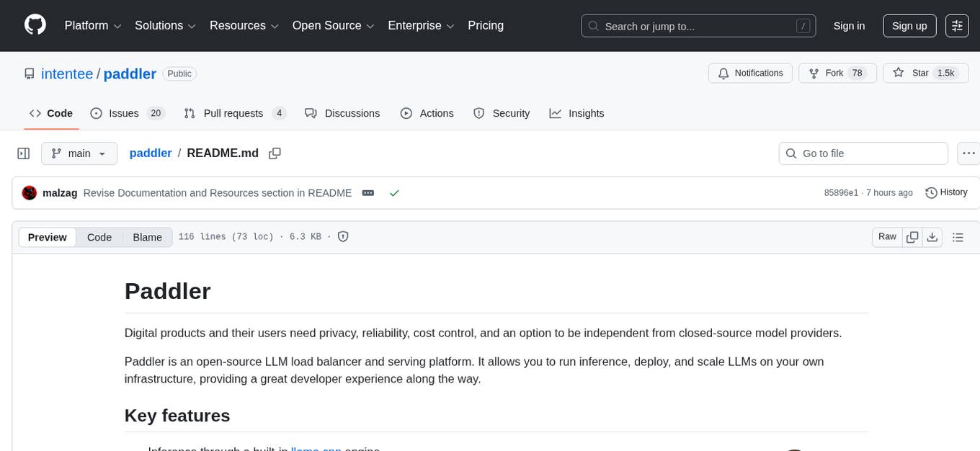Collapse the file tree side panel
980x451 pixels.
[23, 153]
